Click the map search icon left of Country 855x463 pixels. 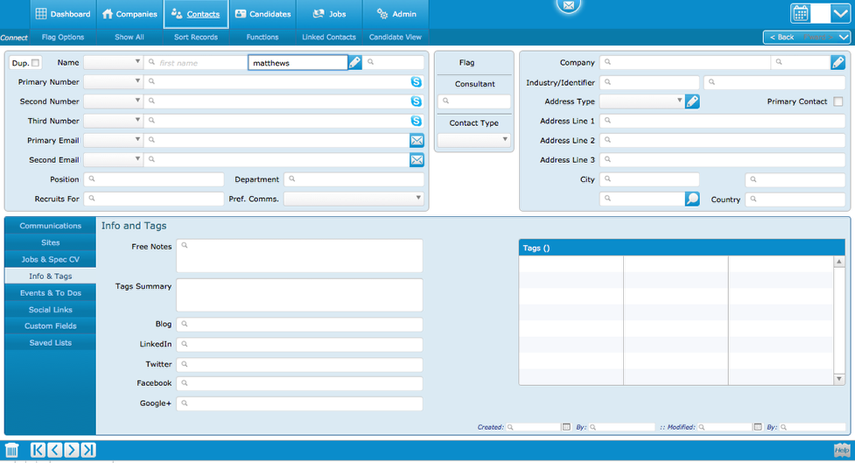[692, 199]
